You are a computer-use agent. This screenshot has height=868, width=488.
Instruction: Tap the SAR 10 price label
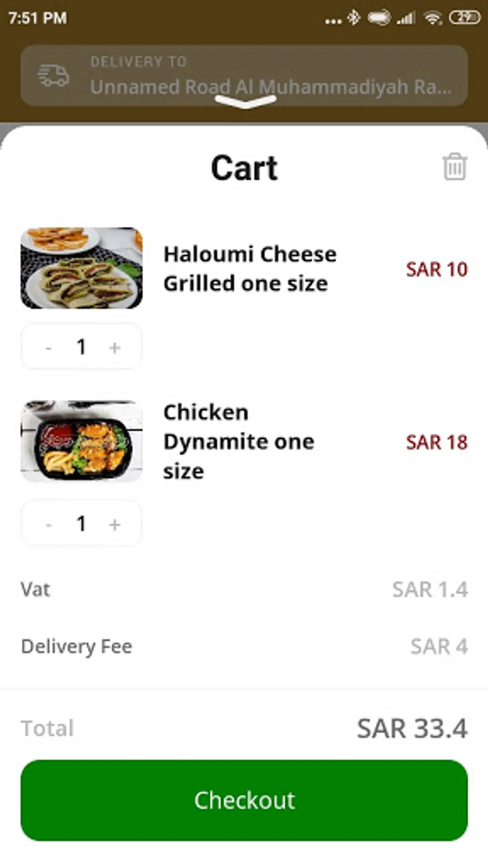pos(436,269)
